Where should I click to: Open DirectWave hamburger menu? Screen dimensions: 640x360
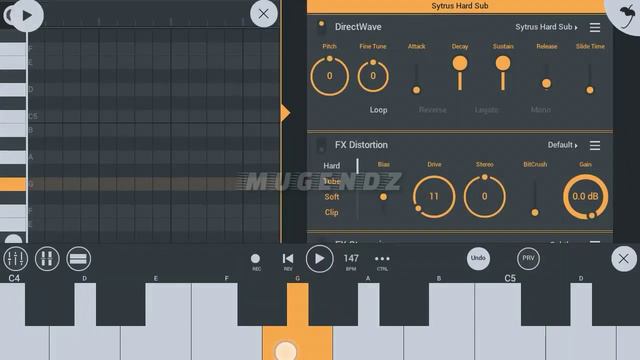click(595, 27)
